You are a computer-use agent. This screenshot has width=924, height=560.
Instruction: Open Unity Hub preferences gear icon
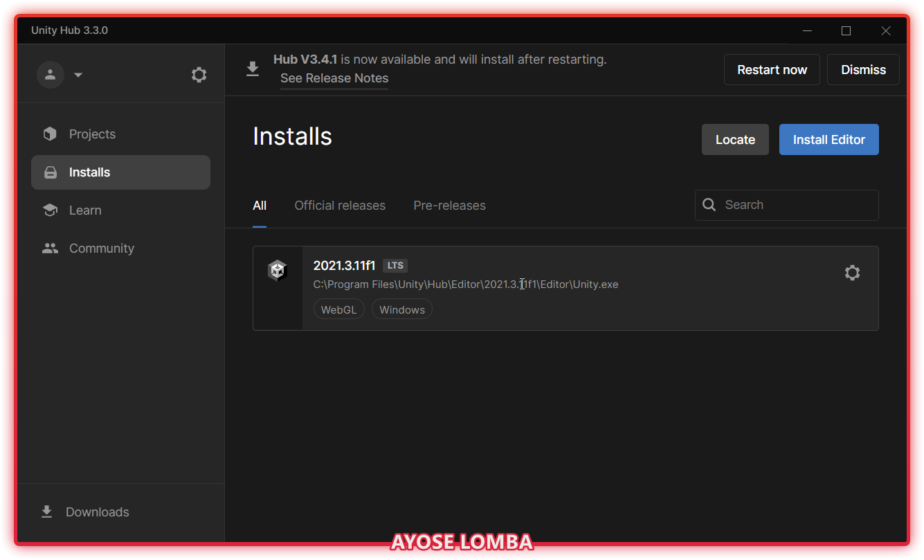pos(199,75)
